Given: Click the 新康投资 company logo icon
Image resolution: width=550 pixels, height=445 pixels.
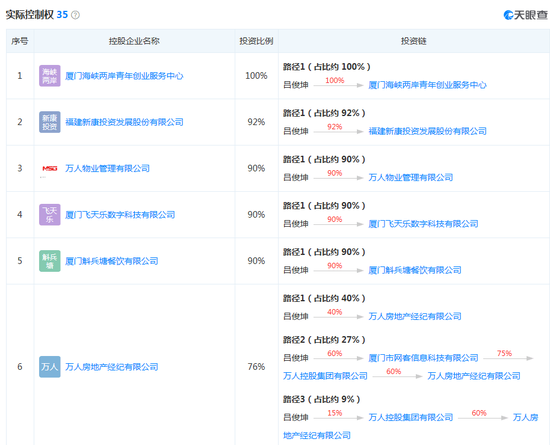Looking at the screenshot, I should 49,122.
